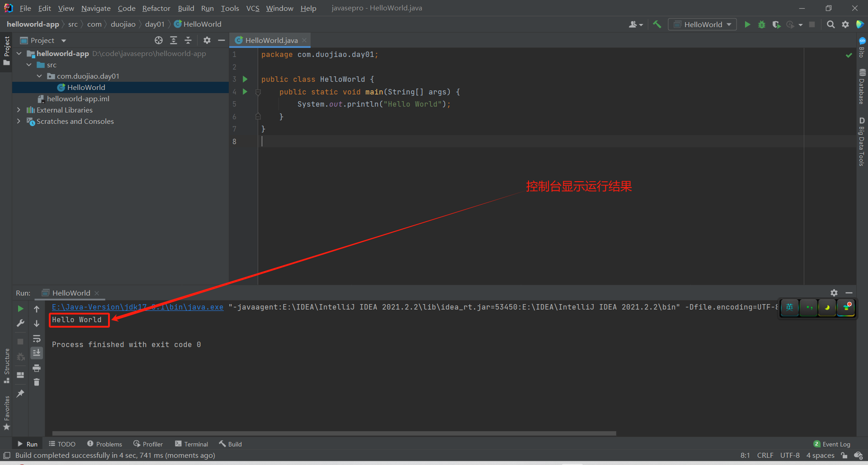Toggle the Favorites side tool window
Viewport: 868px width, 465px height.
[6, 413]
